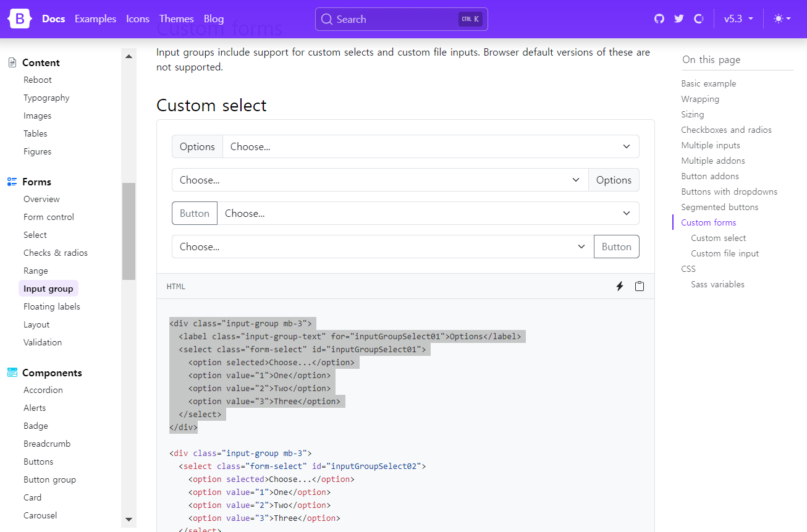The height and width of the screenshot is (532, 807).
Task: Go to the Themes nav item
Action: [176, 19]
